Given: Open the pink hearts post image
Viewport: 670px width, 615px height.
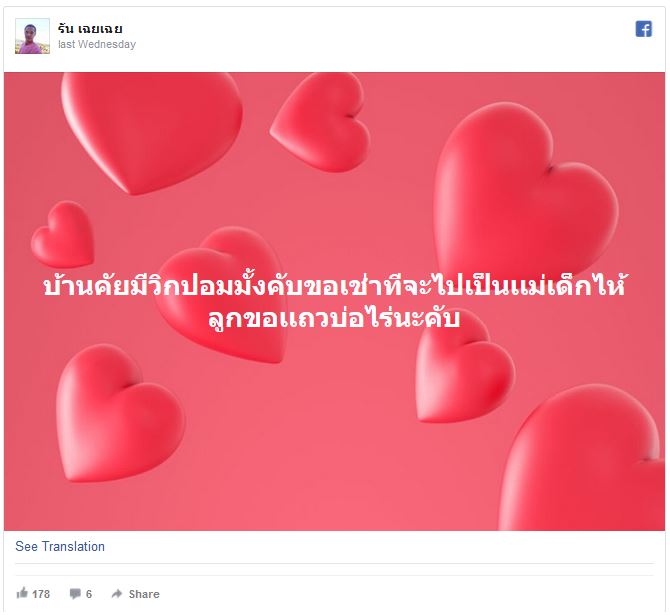Looking at the screenshot, I should pyautogui.click(x=334, y=301).
